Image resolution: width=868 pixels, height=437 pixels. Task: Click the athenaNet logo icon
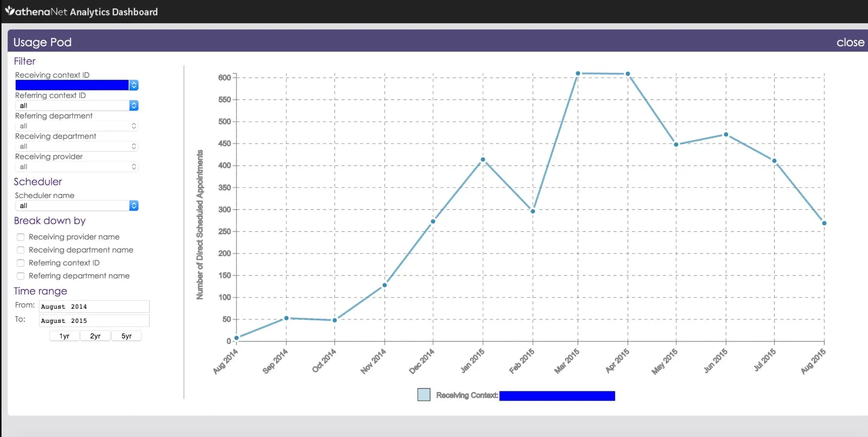10,10
